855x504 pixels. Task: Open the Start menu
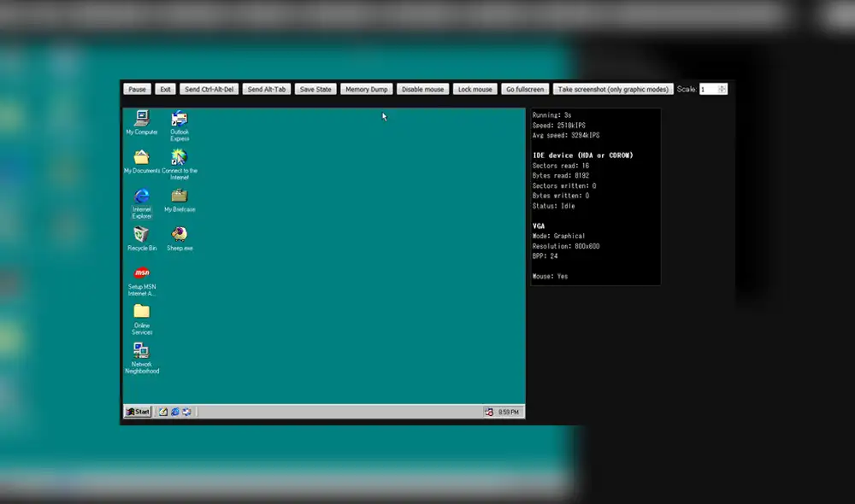[137, 411]
